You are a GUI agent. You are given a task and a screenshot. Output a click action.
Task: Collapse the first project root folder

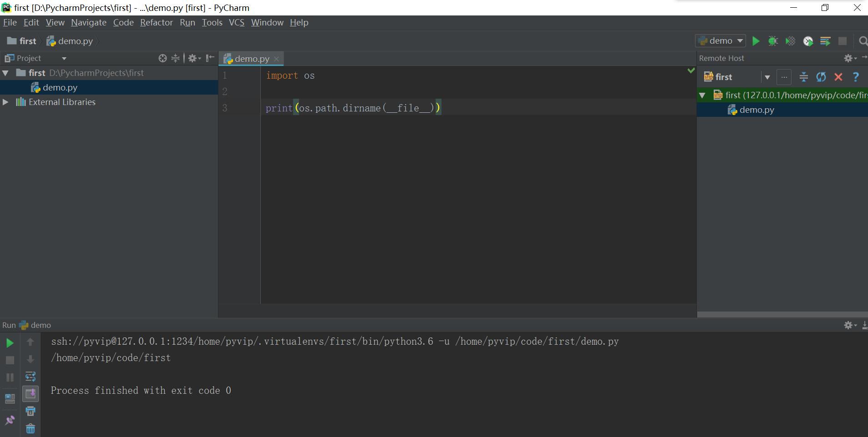coord(5,73)
